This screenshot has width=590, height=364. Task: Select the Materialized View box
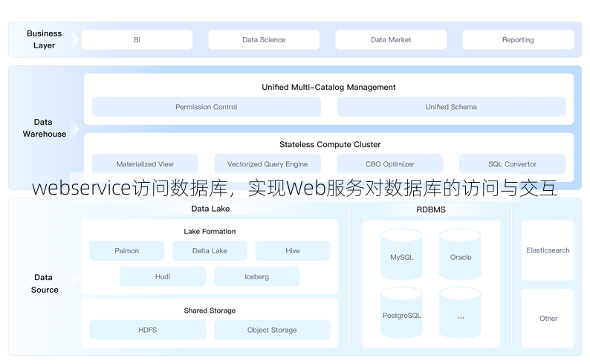pyautogui.click(x=145, y=164)
